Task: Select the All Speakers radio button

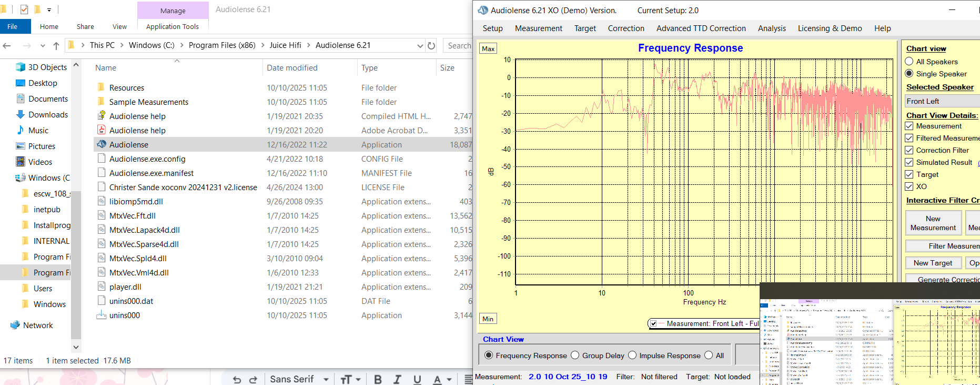Action: pyautogui.click(x=909, y=62)
